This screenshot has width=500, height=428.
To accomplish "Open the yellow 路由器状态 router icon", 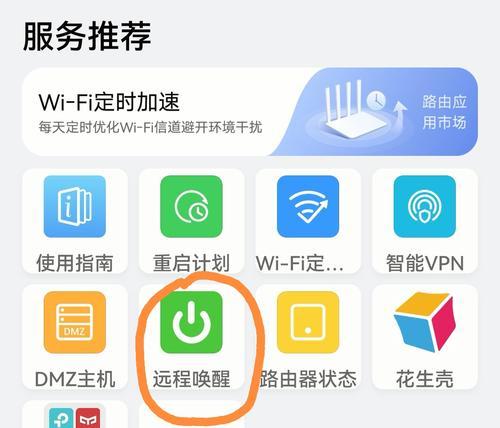I will (308, 322).
